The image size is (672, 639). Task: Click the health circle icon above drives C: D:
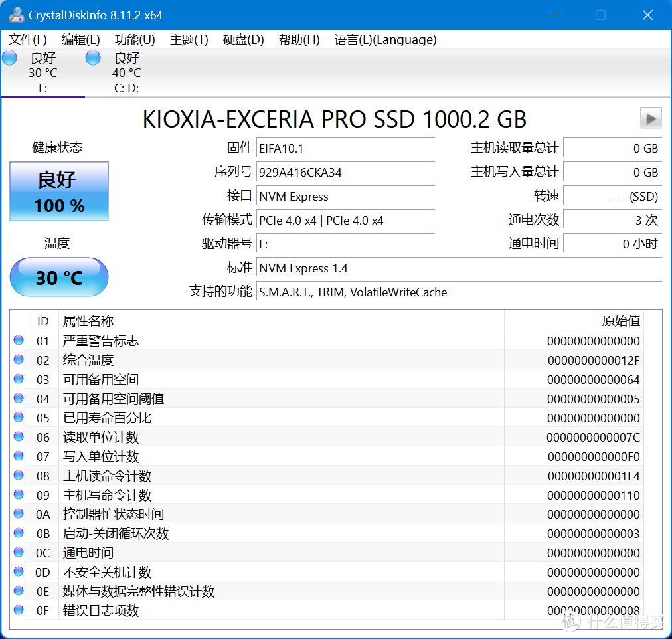click(x=93, y=58)
